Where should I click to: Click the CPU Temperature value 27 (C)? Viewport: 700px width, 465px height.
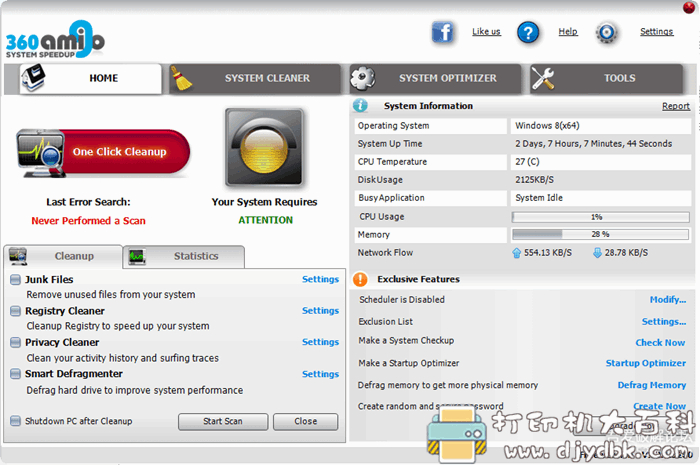click(527, 162)
